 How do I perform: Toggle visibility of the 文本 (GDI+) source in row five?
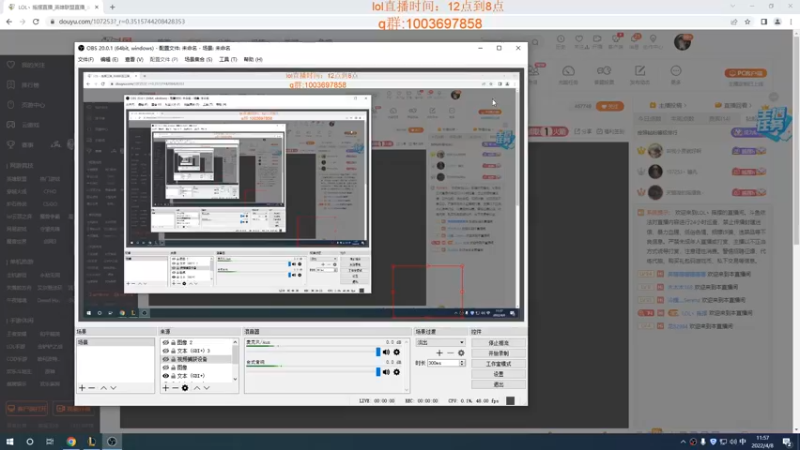[x=165, y=376]
